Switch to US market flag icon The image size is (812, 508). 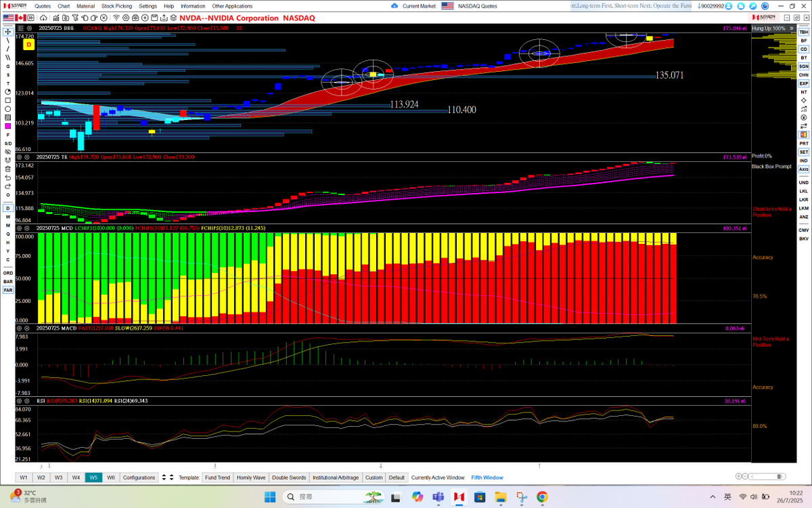[x=8, y=18]
